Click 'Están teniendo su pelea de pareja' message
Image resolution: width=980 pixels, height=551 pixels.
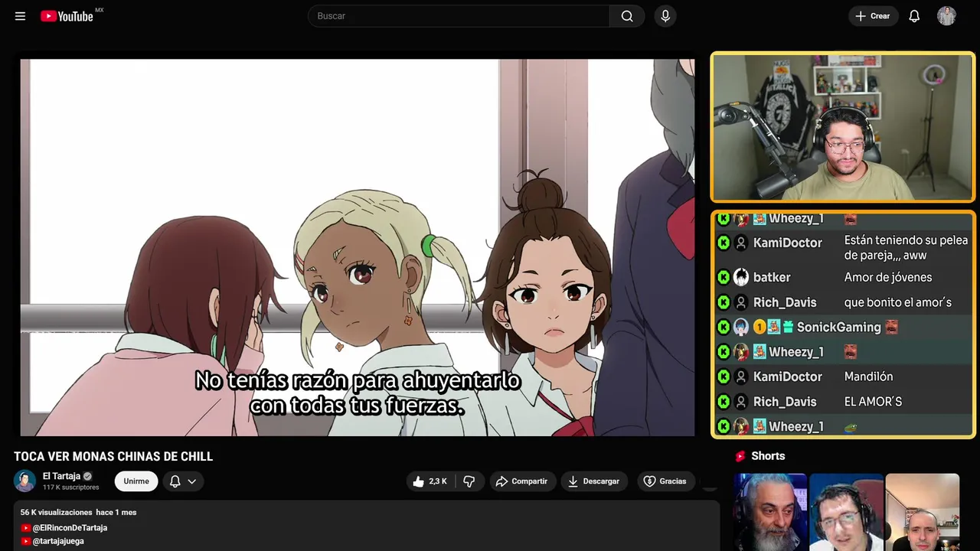tap(906, 248)
